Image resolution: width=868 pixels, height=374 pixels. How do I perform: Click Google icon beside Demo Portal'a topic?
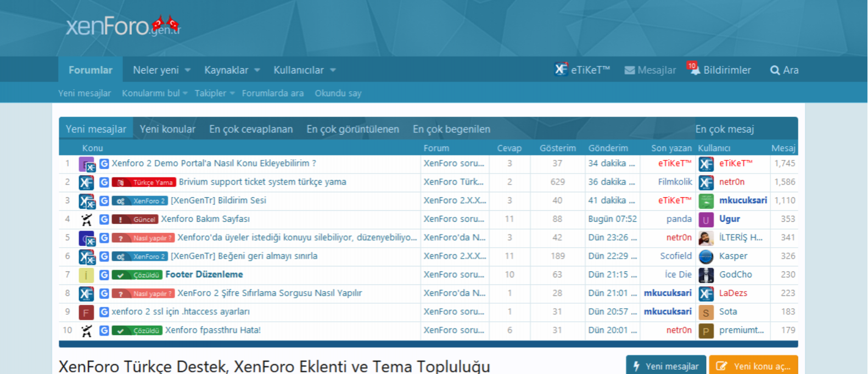(x=104, y=163)
